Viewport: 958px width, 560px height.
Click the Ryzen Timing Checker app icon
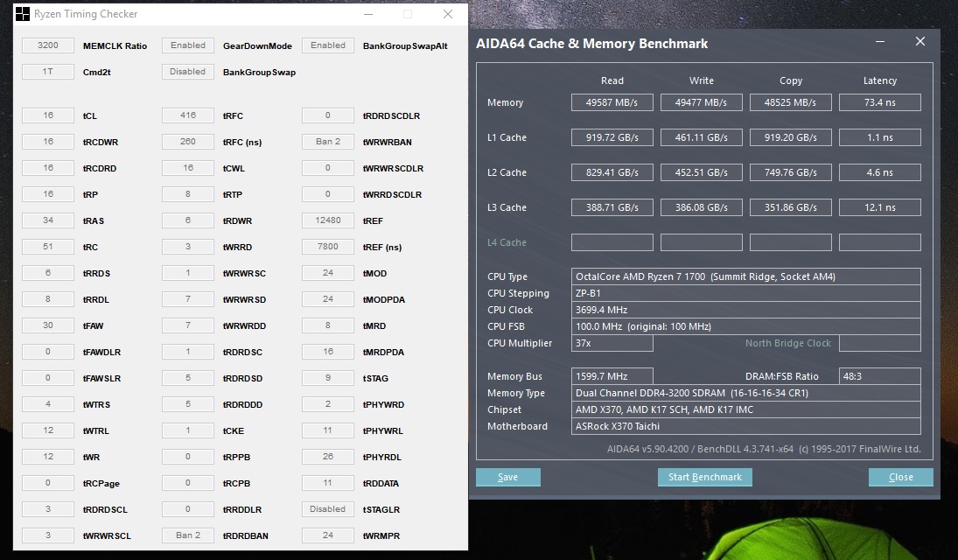coord(23,13)
